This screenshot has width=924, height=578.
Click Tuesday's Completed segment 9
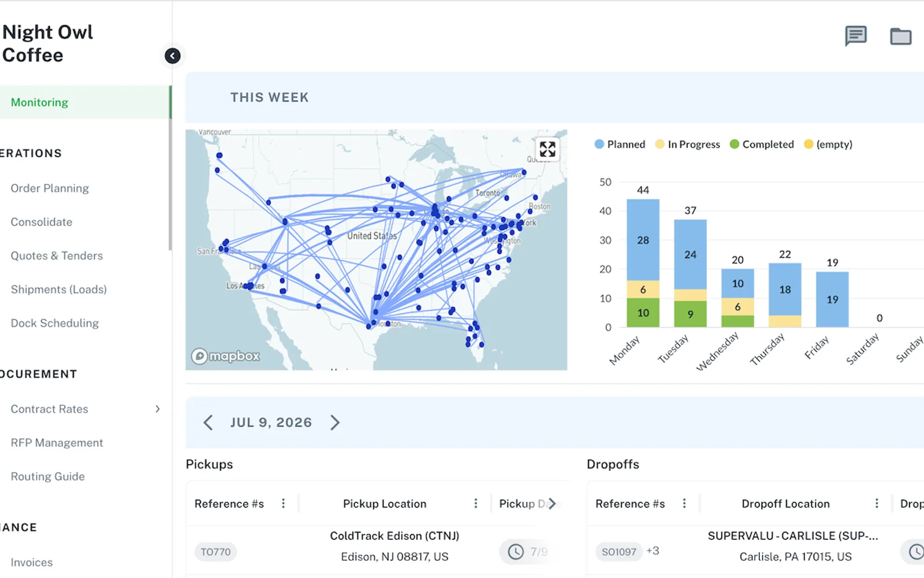[690, 314]
